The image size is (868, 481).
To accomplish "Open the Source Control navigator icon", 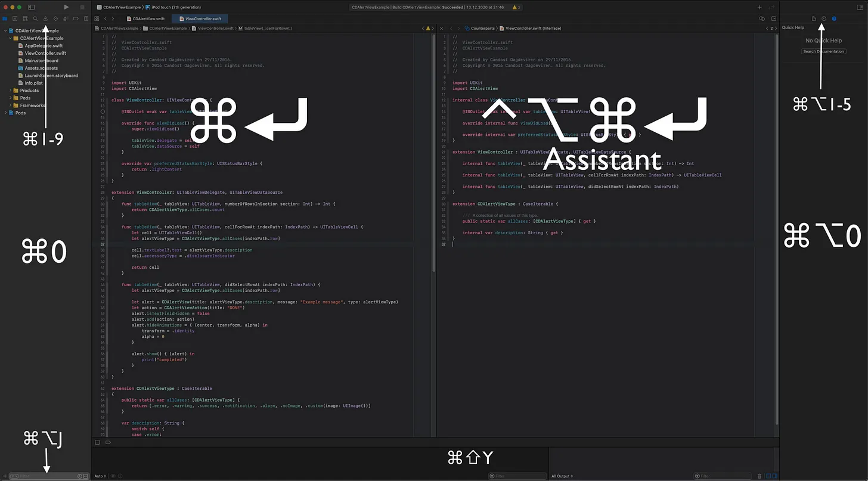I will pyautogui.click(x=15, y=19).
